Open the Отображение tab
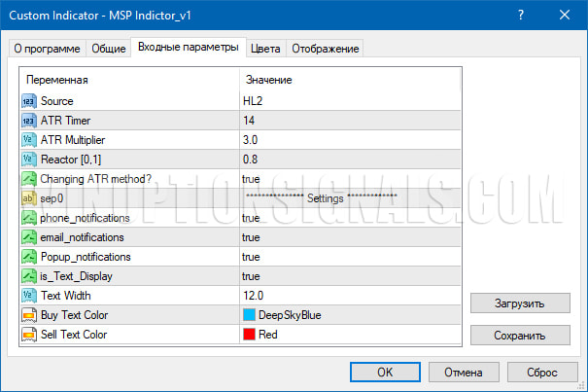This screenshot has width=588, height=392. 326,49
